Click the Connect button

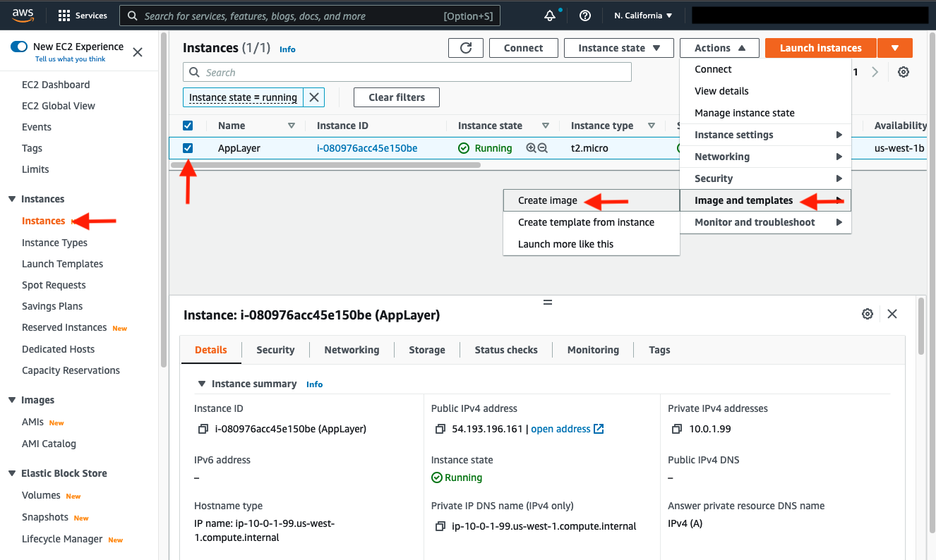tap(524, 48)
